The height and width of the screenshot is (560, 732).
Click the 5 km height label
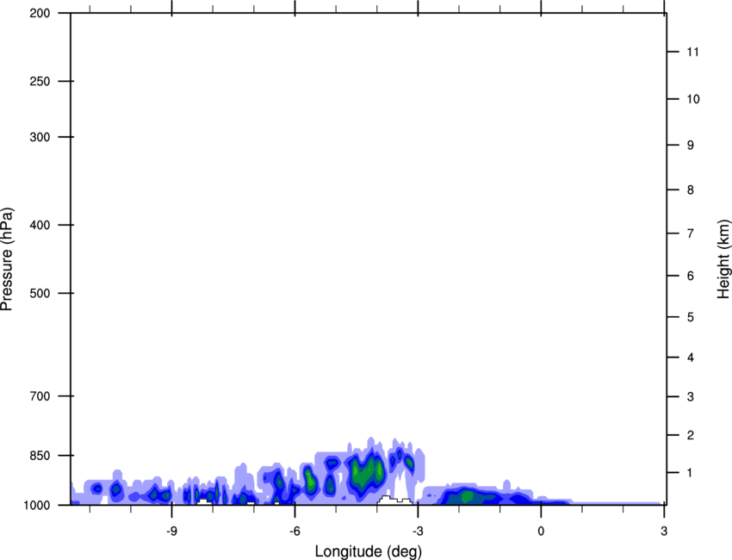point(691,318)
